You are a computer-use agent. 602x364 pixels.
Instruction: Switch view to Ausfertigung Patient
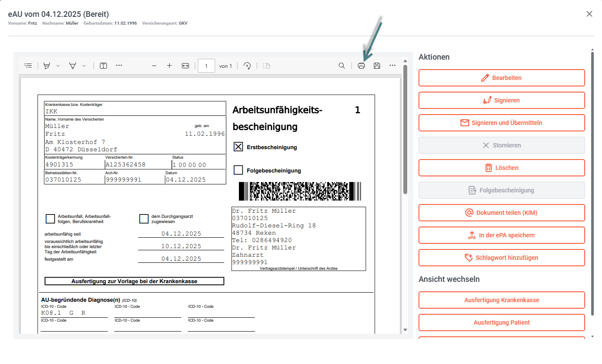(502, 322)
